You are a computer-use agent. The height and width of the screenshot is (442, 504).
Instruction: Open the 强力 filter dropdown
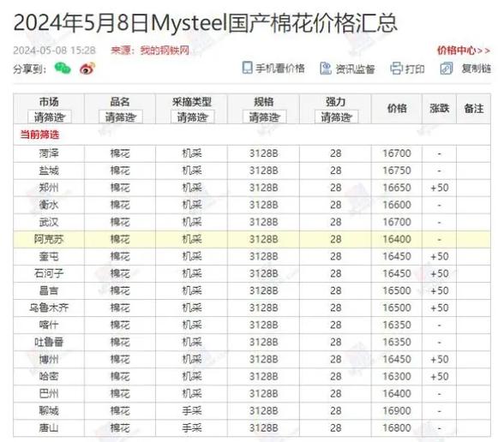tap(336, 117)
